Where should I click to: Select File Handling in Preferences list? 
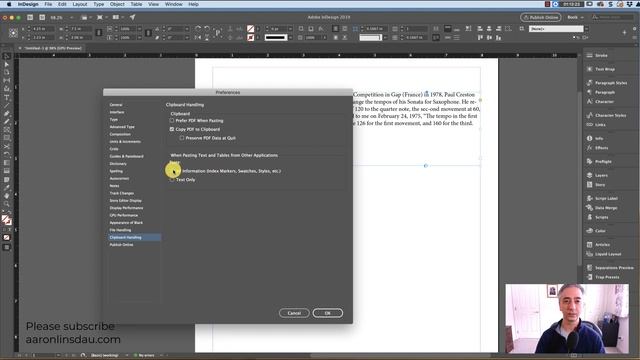tap(120, 230)
